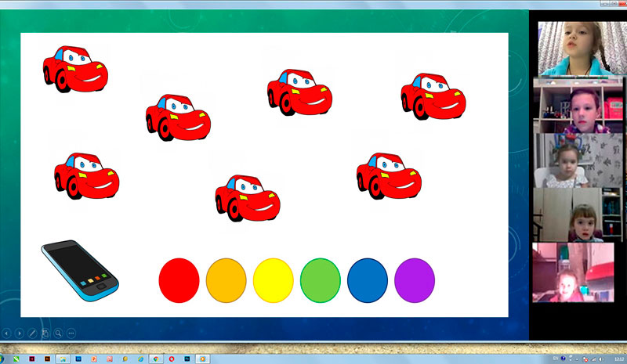Open File Explorer from the taskbar
This screenshot has width=627, height=364.
63,359
